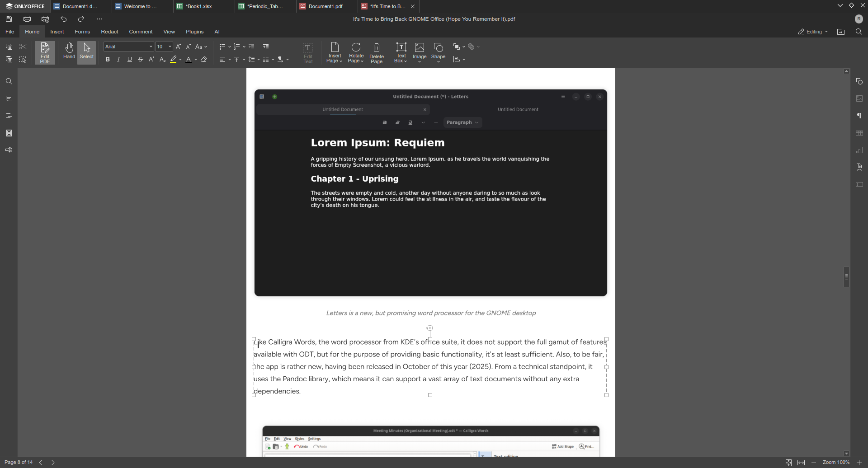Open the Comments sidebar panel
The width and height of the screenshot is (868, 468).
(9, 99)
